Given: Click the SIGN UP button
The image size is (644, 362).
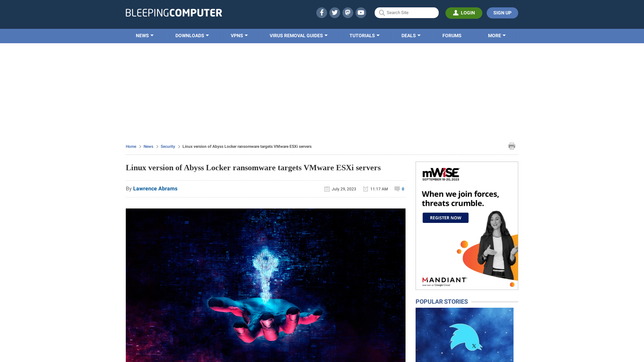Looking at the screenshot, I should (502, 13).
